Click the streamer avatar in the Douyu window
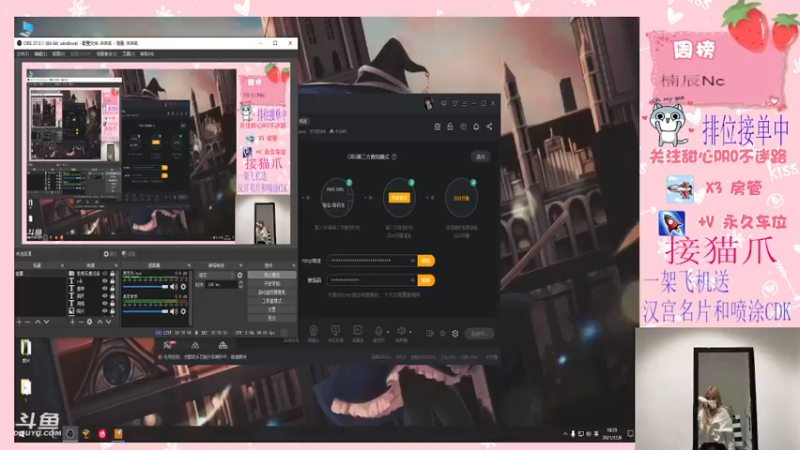The height and width of the screenshot is (450, 800). [429, 103]
